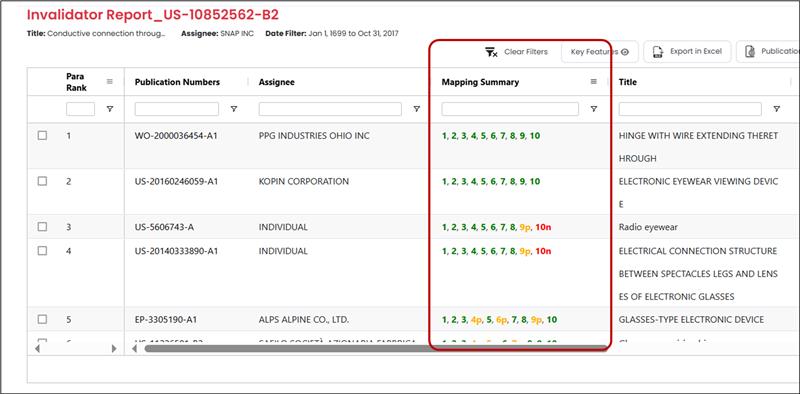
Task: Click the Title column filter funnel icon
Action: (776, 109)
